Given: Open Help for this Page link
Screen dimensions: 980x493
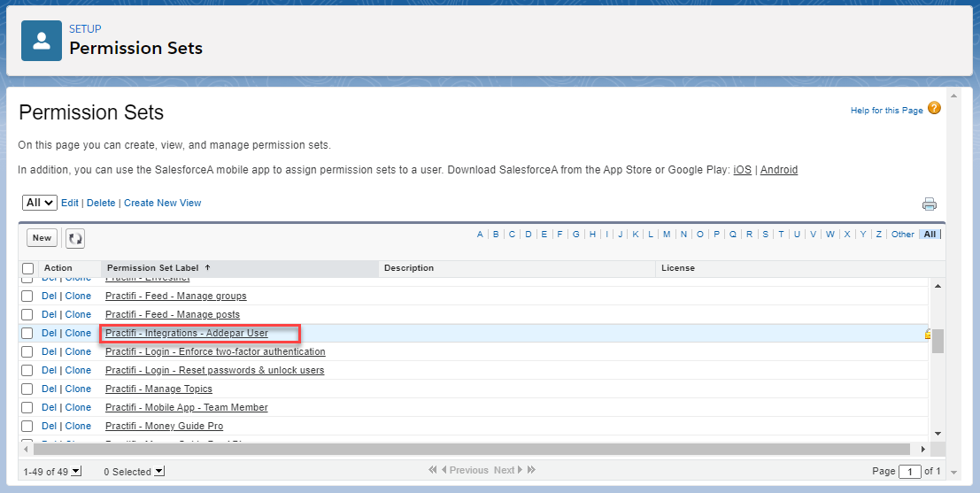Looking at the screenshot, I should pos(886,111).
